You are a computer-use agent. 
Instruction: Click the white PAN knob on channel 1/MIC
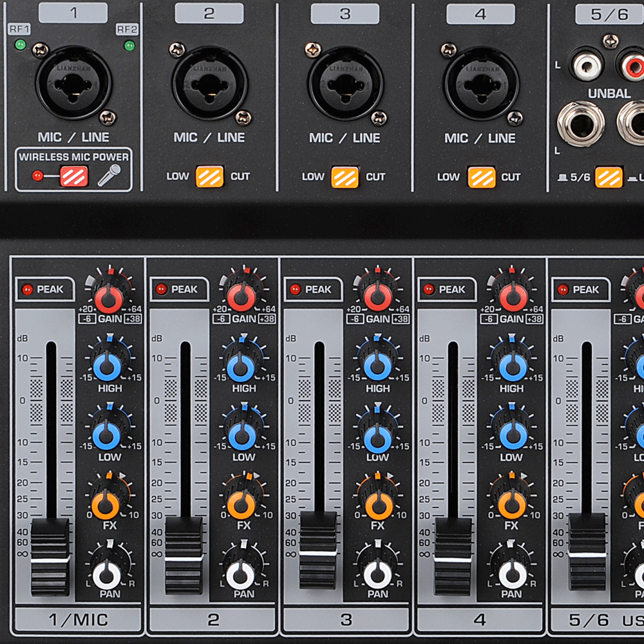pos(107,574)
